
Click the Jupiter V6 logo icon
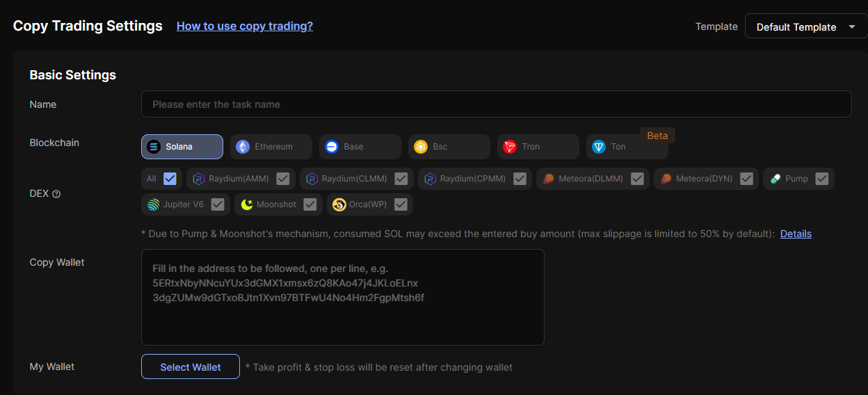153,204
